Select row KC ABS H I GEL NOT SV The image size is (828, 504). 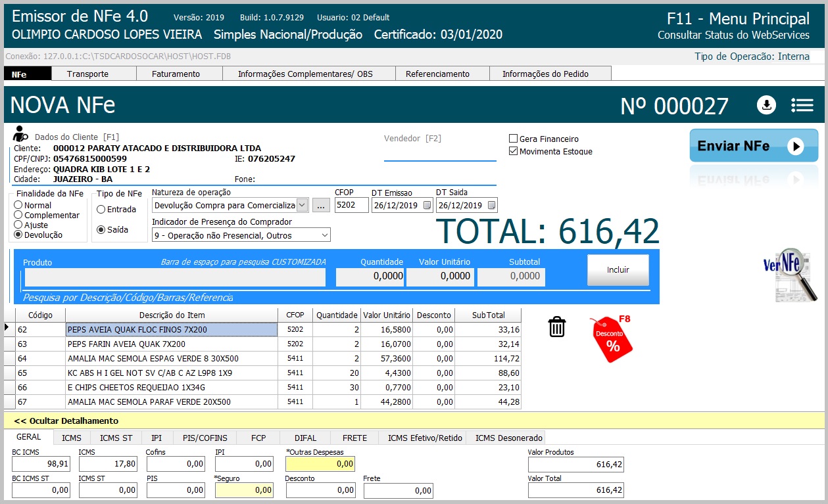[263, 373]
